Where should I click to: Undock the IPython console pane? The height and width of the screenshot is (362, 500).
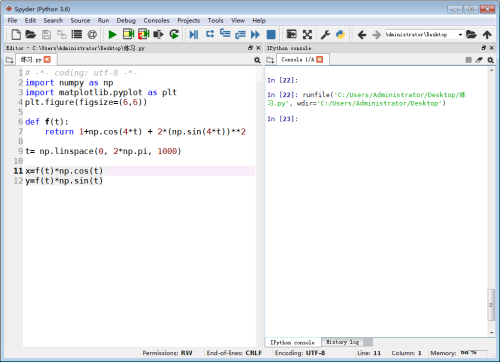(x=484, y=48)
